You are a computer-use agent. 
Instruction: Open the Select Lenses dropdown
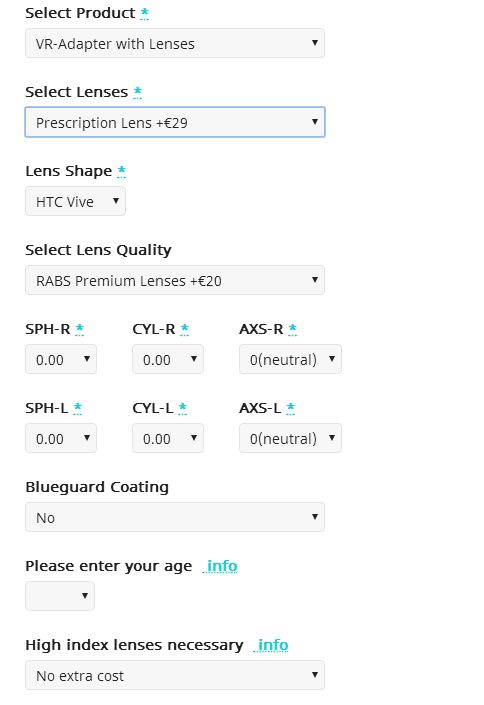tap(175, 122)
